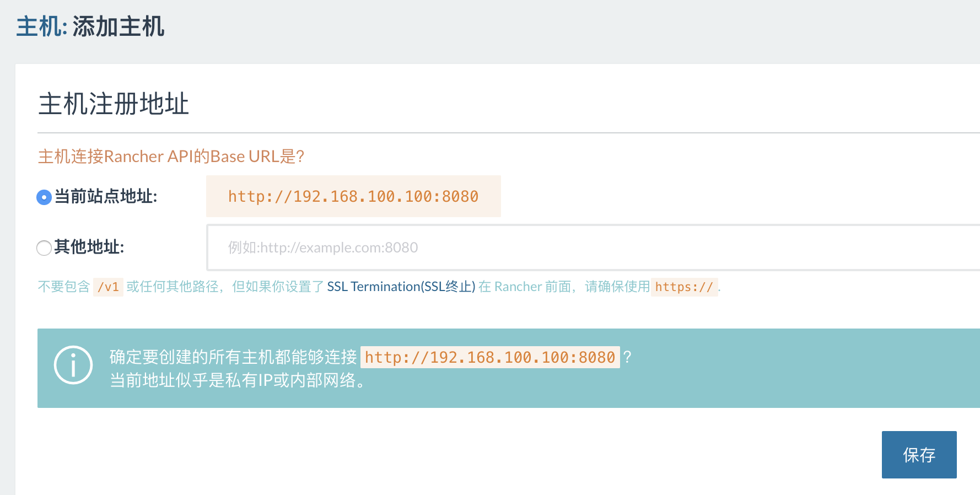Click the private IP warning text line

pos(238,380)
